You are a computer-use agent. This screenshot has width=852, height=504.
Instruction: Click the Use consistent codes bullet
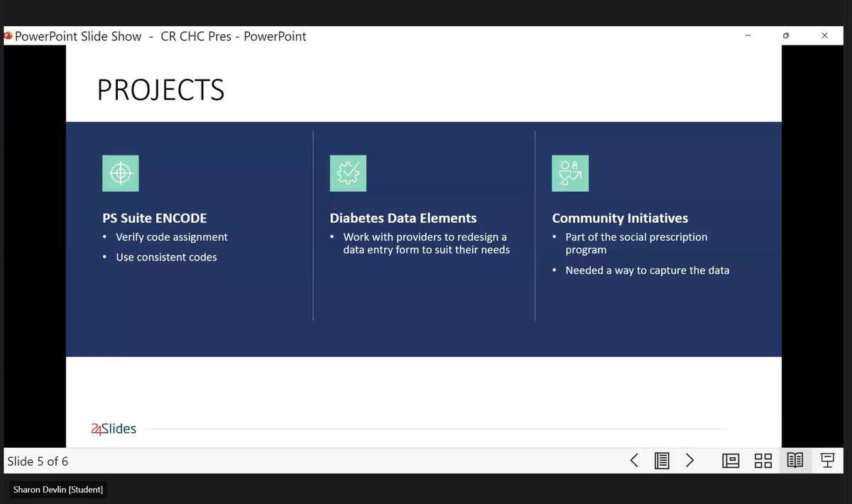166,257
